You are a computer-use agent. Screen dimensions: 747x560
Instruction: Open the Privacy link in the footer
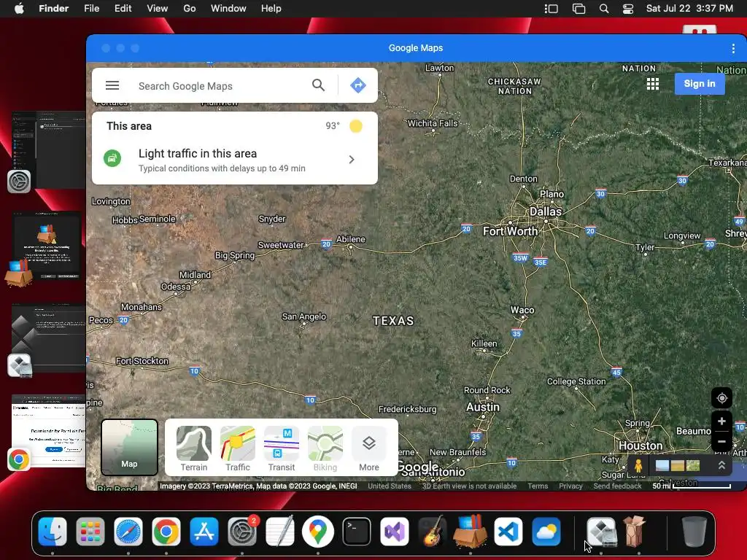(570, 486)
